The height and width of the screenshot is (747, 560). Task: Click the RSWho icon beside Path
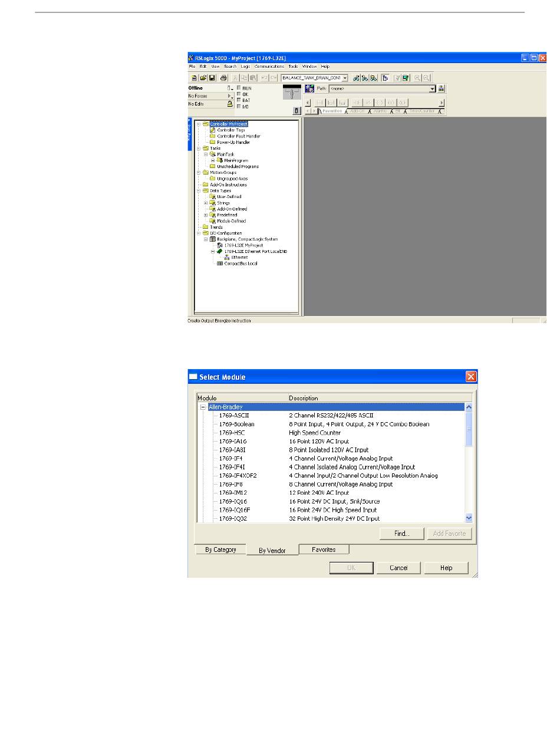[x=309, y=88]
